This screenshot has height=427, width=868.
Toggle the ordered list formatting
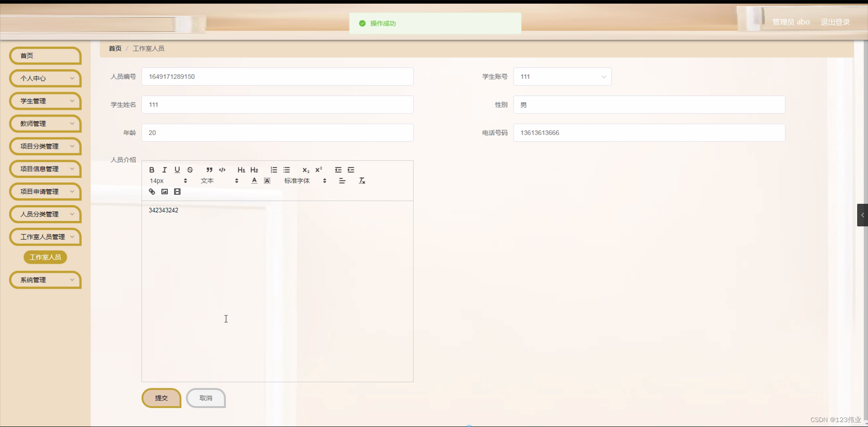pyautogui.click(x=274, y=170)
